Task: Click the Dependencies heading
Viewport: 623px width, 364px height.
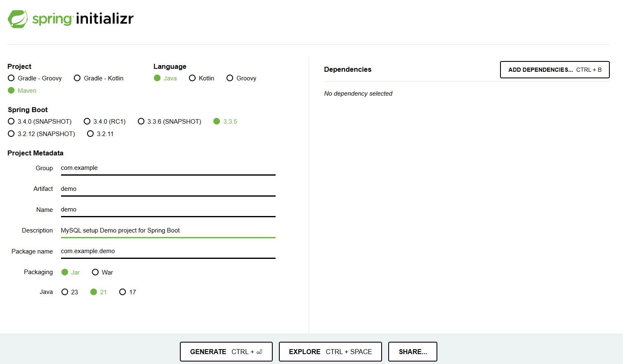Action: (348, 69)
